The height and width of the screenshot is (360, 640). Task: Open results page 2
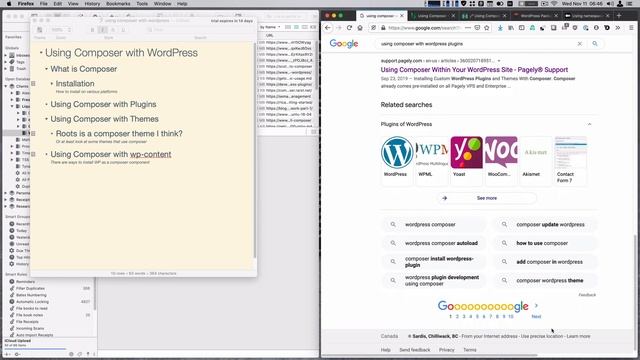point(457,316)
